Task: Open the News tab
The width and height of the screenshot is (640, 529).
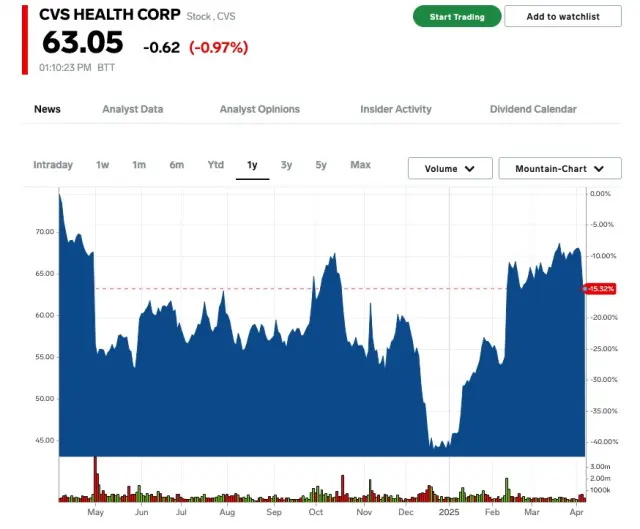Action: pos(47,109)
